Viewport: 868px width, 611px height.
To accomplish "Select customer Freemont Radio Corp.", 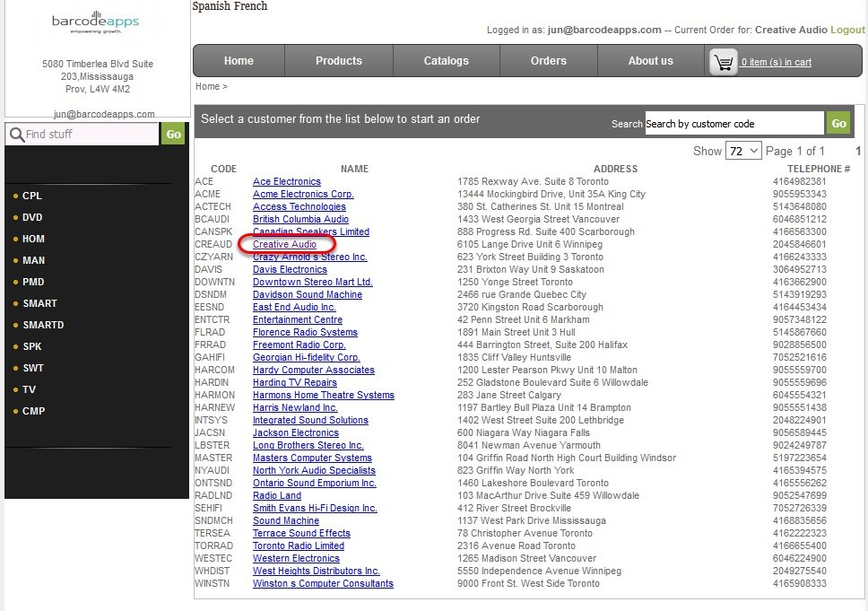I will click(299, 345).
